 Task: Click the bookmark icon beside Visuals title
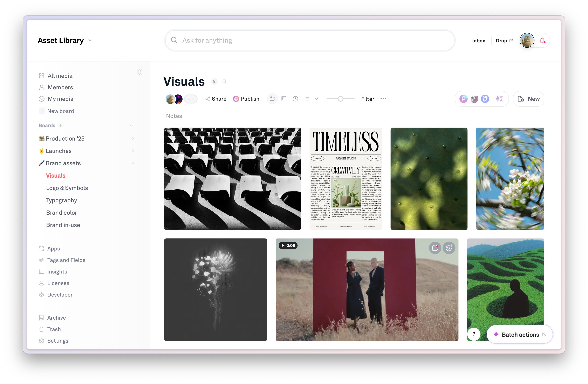pos(224,81)
